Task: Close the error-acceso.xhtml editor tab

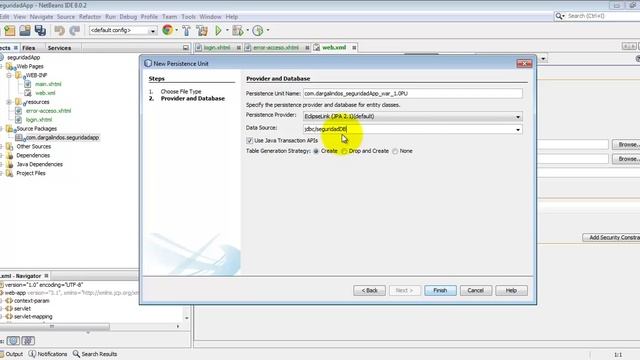Action: coord(307,48)
